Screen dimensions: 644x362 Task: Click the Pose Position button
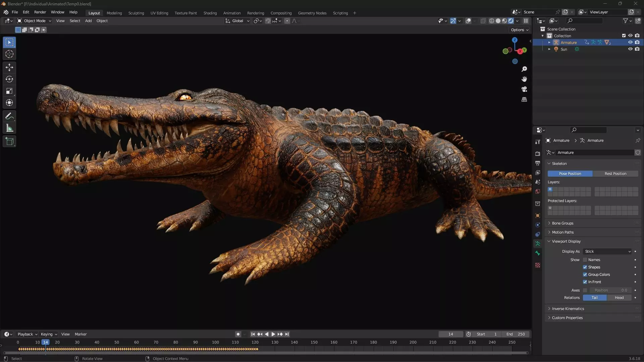pos(570,174)
